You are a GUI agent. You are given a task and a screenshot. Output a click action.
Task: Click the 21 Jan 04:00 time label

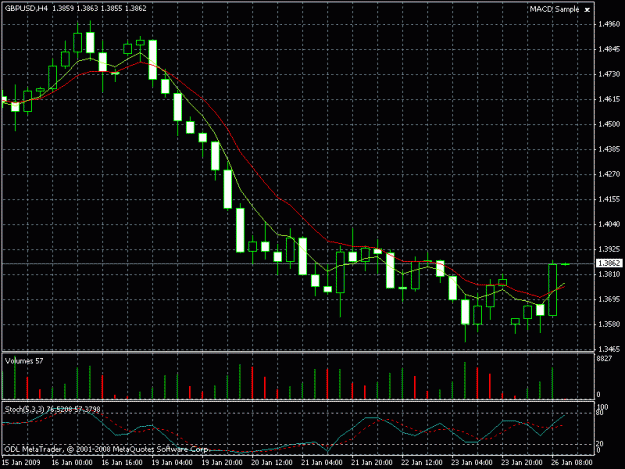[x=322, y=462]
